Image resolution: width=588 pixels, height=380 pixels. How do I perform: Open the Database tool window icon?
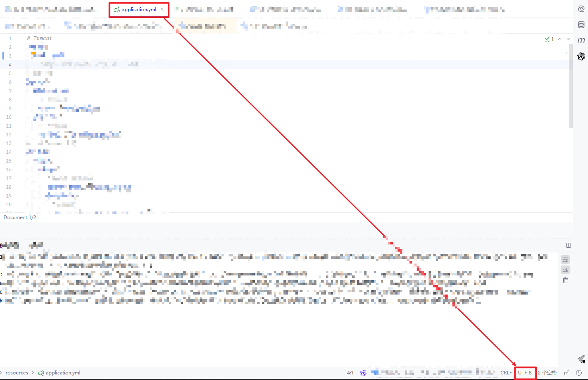click(581, 24)
